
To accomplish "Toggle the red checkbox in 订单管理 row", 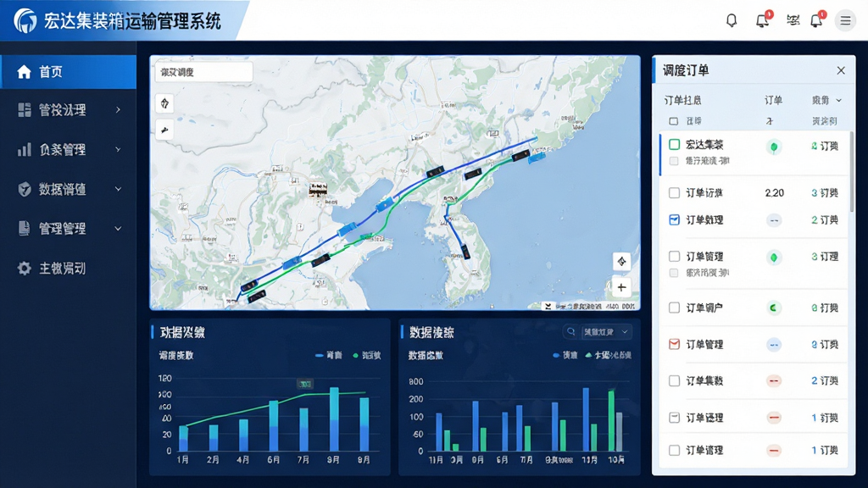I will click(x=674, y=344).
